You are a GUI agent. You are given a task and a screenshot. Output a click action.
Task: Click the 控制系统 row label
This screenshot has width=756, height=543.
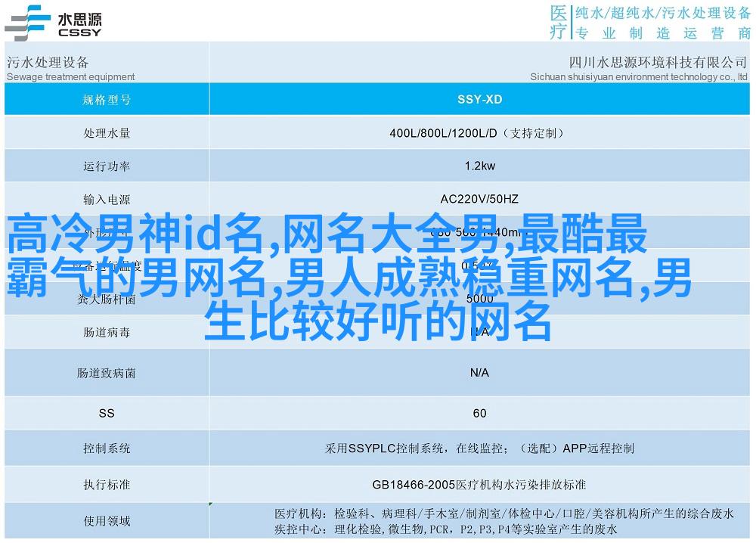click(x=107, y=448)
